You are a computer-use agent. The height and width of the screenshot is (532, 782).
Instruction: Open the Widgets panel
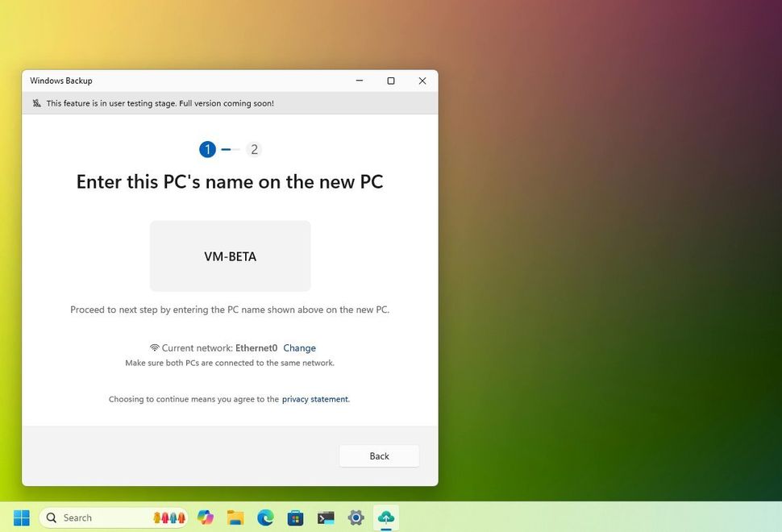click(168, 517)
